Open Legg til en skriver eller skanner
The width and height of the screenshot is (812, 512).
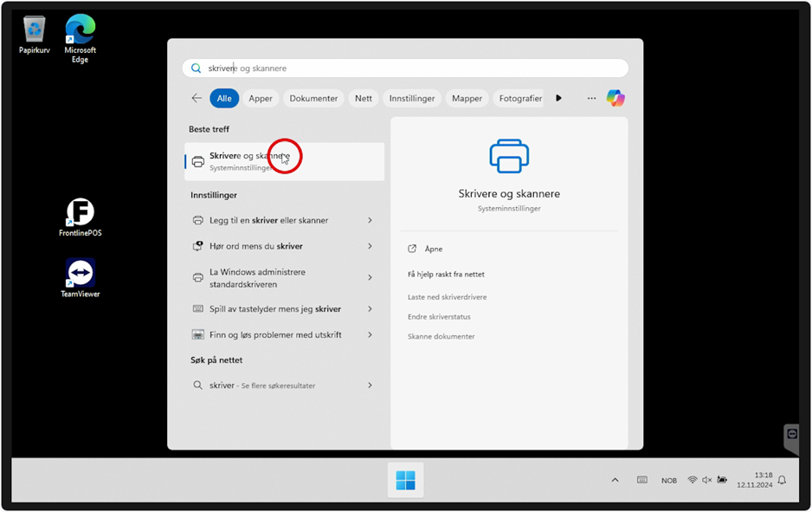[x=284, y=220]
